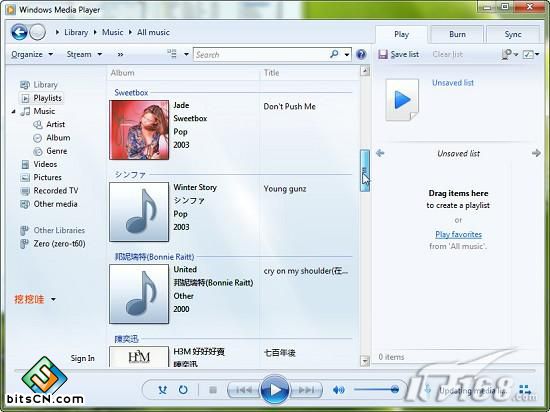Click the Pictures icon in sidebar
The width and height of the screenshot is (550, 412).
coord(25,177)
